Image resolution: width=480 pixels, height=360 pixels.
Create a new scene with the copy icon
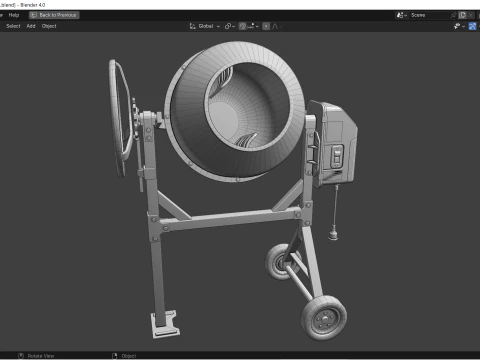coord(462,15)
